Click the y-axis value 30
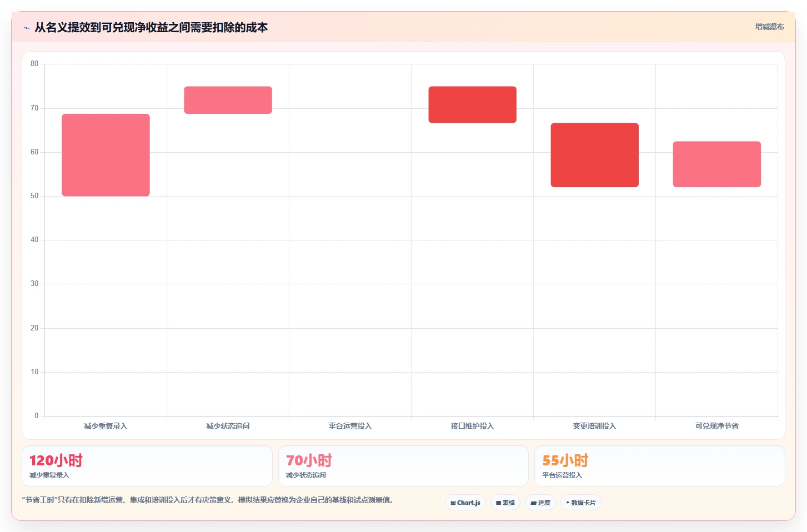The image size is (807, 532). point(34,284)
